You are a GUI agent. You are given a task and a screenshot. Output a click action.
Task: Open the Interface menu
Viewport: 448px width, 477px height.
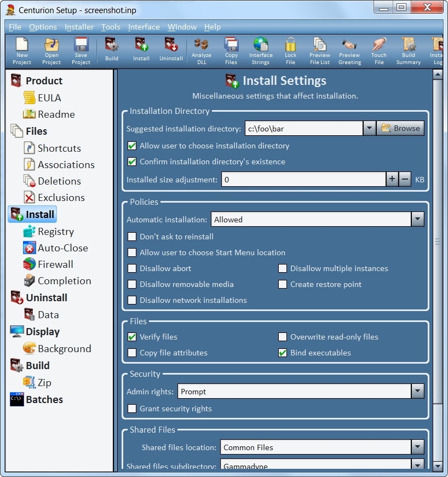144,27
